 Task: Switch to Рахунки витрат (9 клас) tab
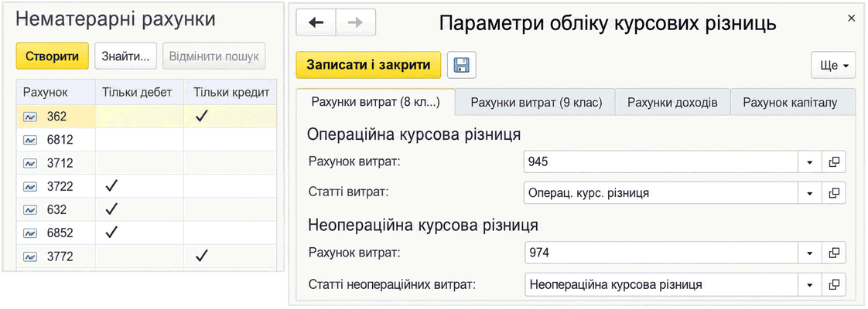(x=536, y=103)
